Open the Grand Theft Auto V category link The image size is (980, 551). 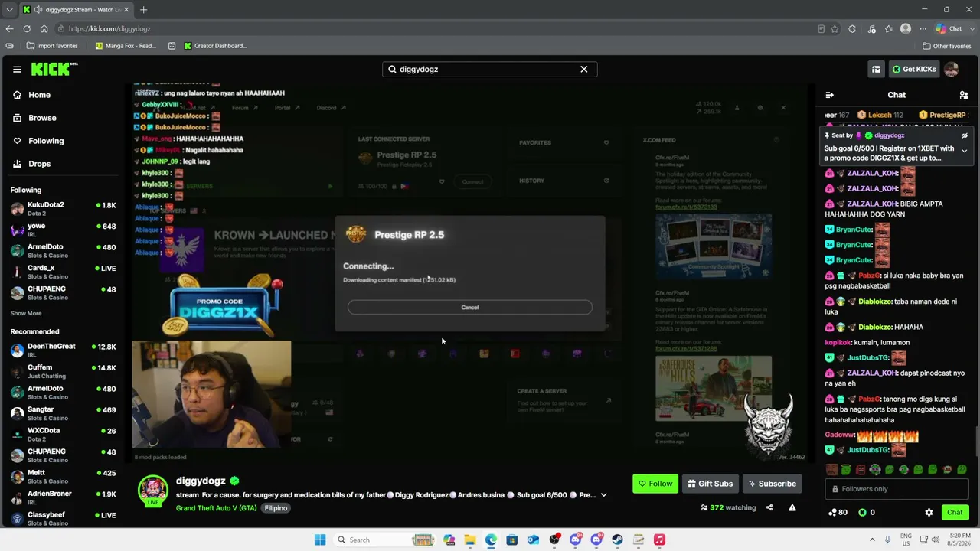click(216, 508)
